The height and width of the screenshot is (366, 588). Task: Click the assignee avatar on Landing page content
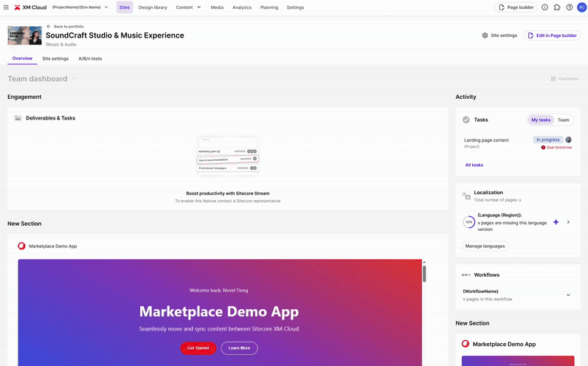point(569,139)
